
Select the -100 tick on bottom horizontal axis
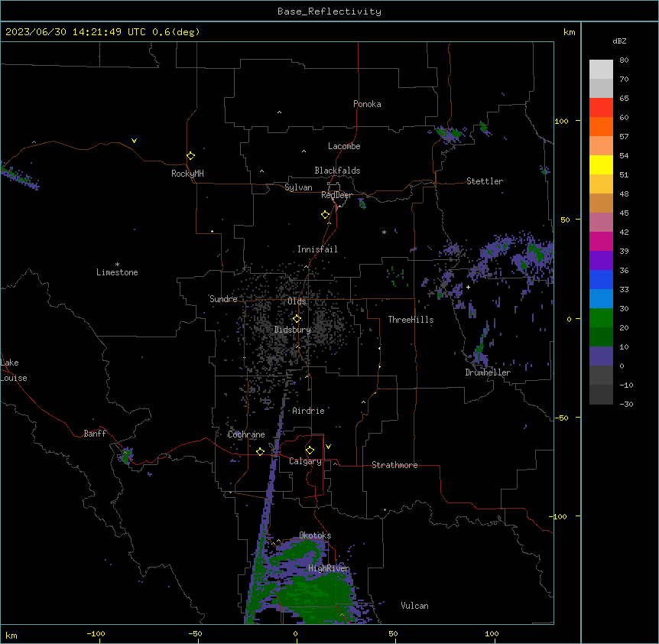(x=96, y=634)
